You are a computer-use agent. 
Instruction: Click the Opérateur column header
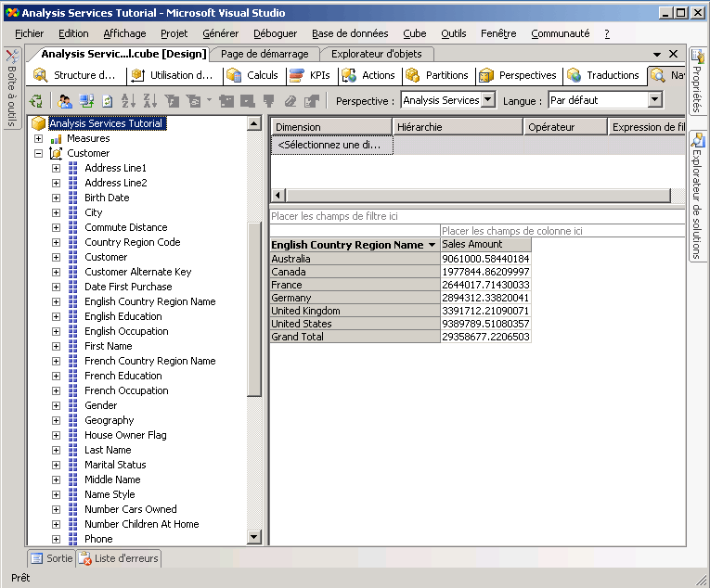[565, 127]
